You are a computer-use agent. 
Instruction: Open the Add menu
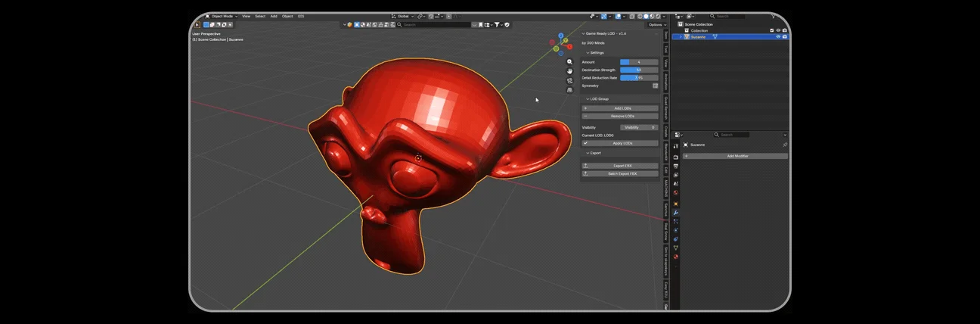(274, 16)
